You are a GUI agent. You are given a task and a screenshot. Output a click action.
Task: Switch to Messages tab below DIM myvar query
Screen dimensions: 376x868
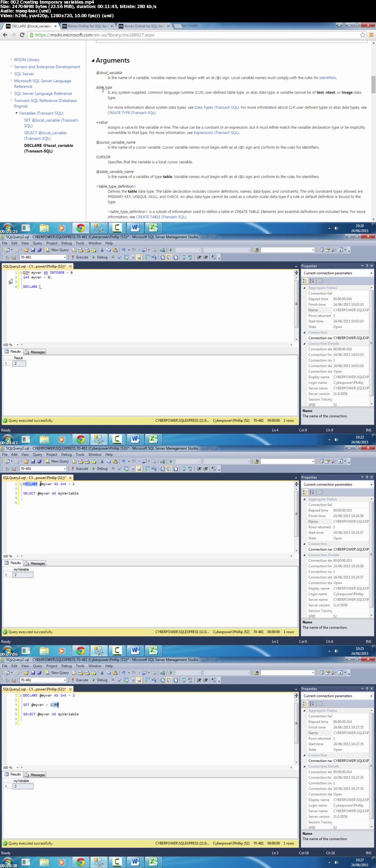point(35,352)
